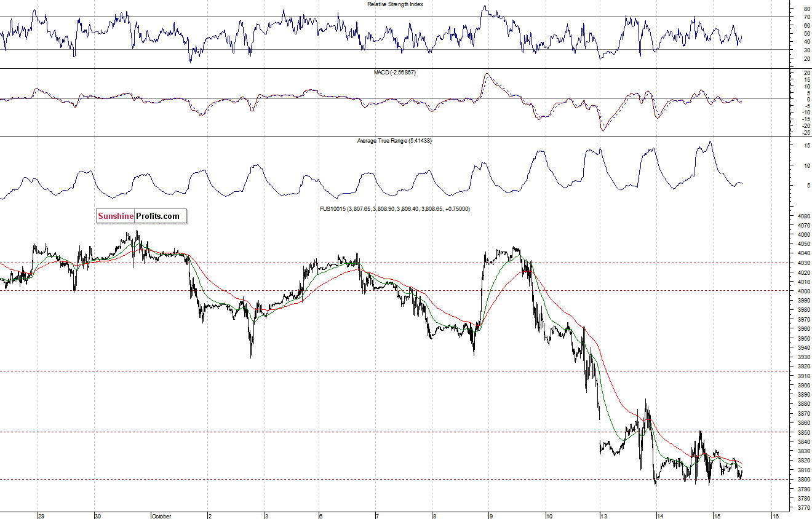Click the 8 date label on time axis
Screen dimensions: 812x519
pos(434,517)
